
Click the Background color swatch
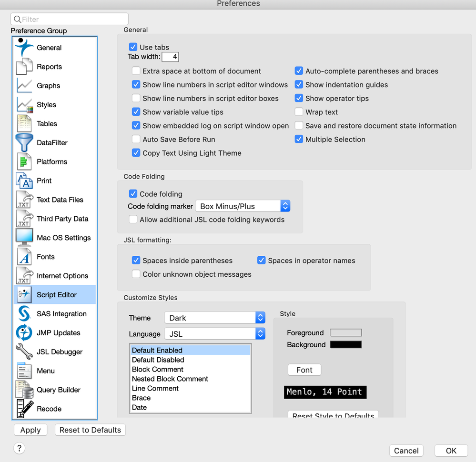click(345, 344)
